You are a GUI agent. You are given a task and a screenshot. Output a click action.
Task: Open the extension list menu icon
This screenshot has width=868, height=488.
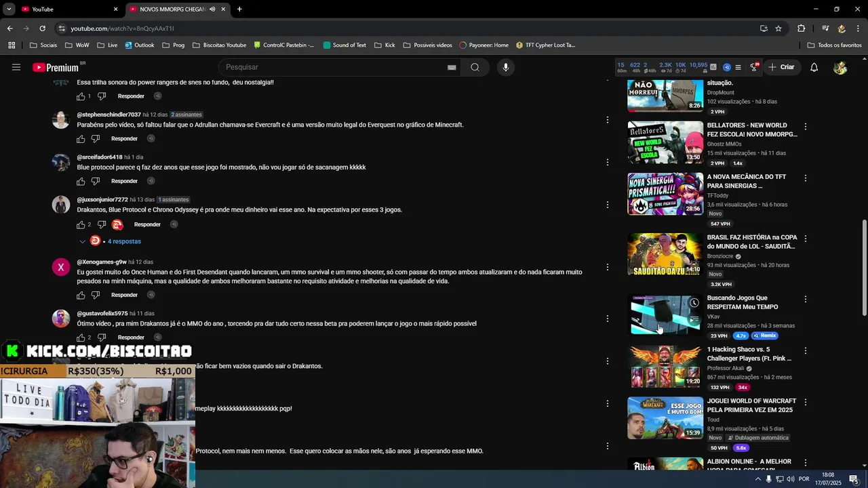738,67
